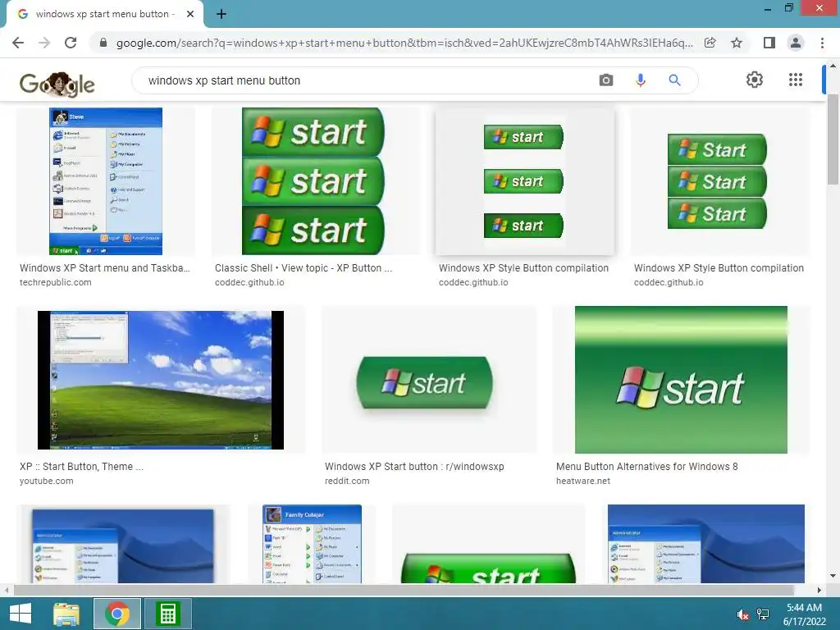Screen dimensions: 840x630
Task: Click Classic Shell View topic XP Button link
Action: 304,268
